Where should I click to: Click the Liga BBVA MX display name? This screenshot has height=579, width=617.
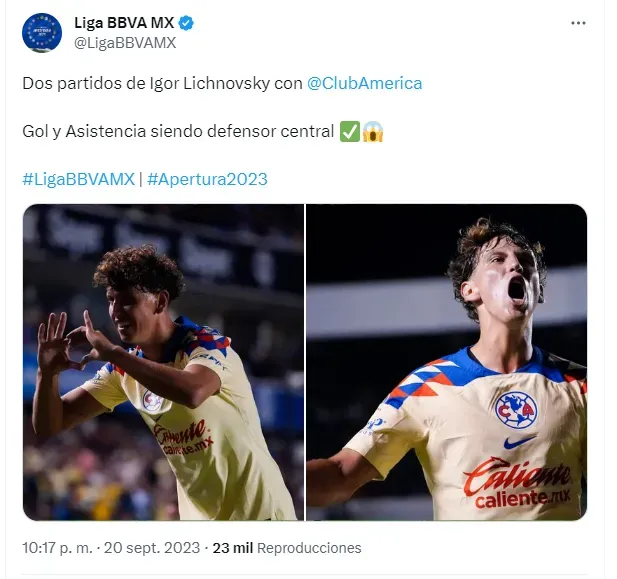coord(124,23)
